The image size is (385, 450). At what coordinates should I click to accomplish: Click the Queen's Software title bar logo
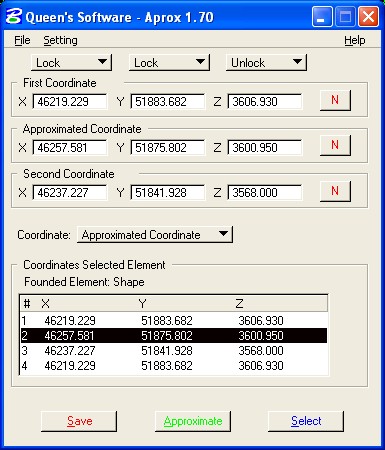tap(14, 16)
